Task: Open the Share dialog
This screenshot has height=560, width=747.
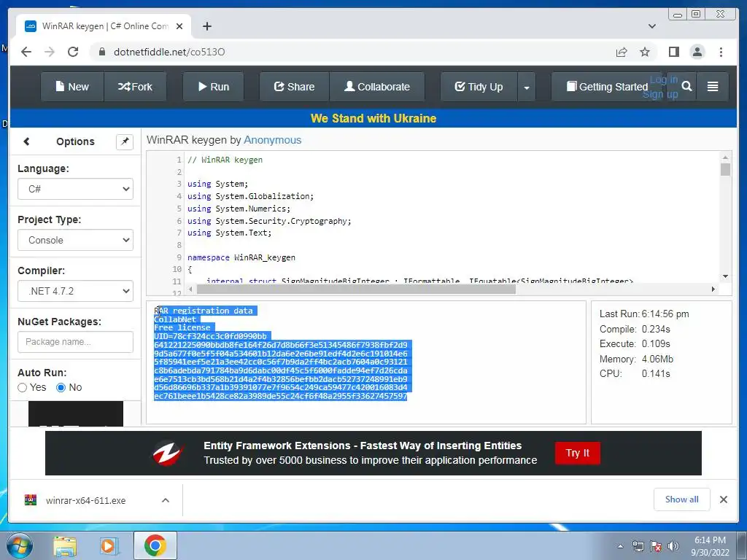Action: click(294, 87)
